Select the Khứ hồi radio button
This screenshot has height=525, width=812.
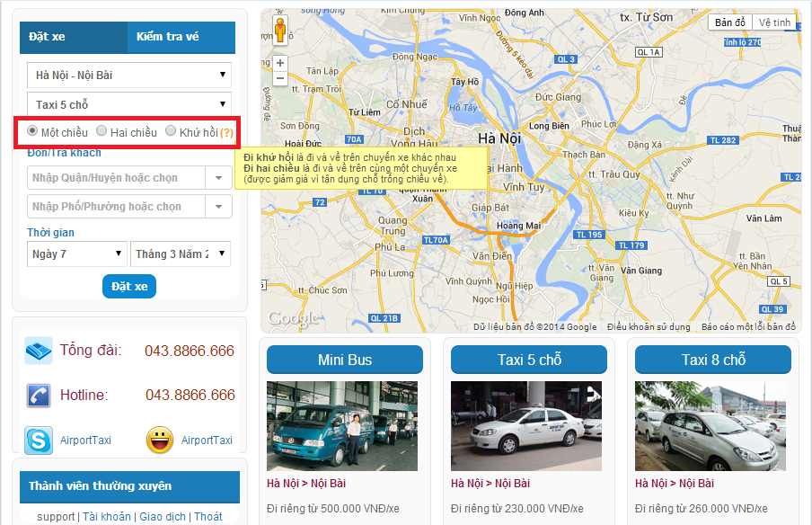pyautogui.click(x=171, y=131)
